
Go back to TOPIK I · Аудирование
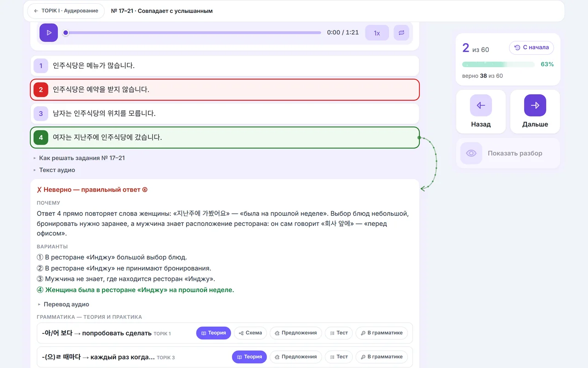pyautogui.click(x=66, y=11)
